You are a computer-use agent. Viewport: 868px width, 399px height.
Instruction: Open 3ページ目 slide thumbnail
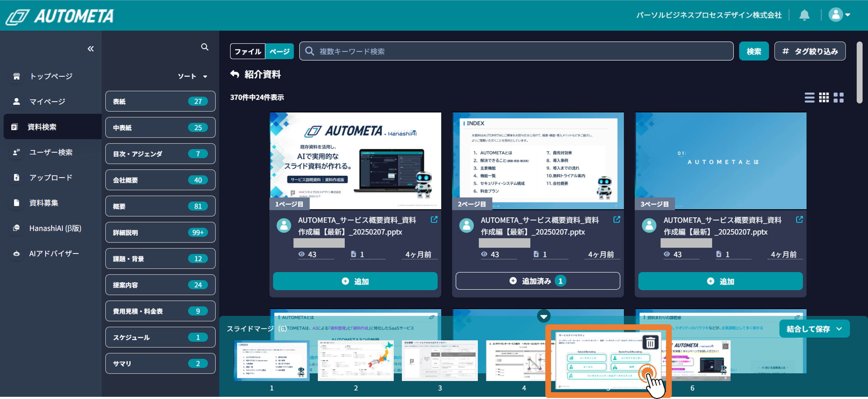point(720,161)
